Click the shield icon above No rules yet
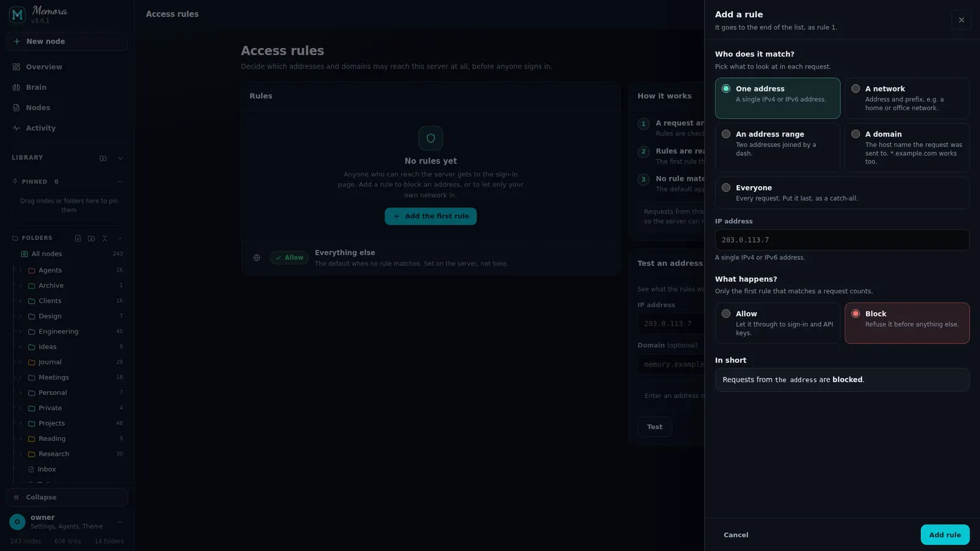Image resolution: width=980 pixels, height=551 pixels. pos(431,138)
